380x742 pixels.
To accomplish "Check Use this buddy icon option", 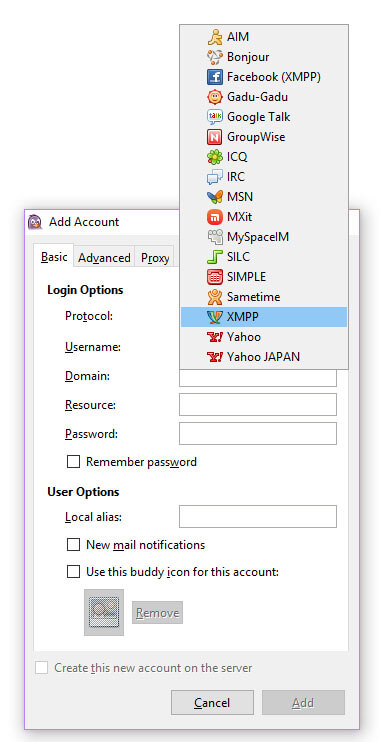I will pos(73,572).
